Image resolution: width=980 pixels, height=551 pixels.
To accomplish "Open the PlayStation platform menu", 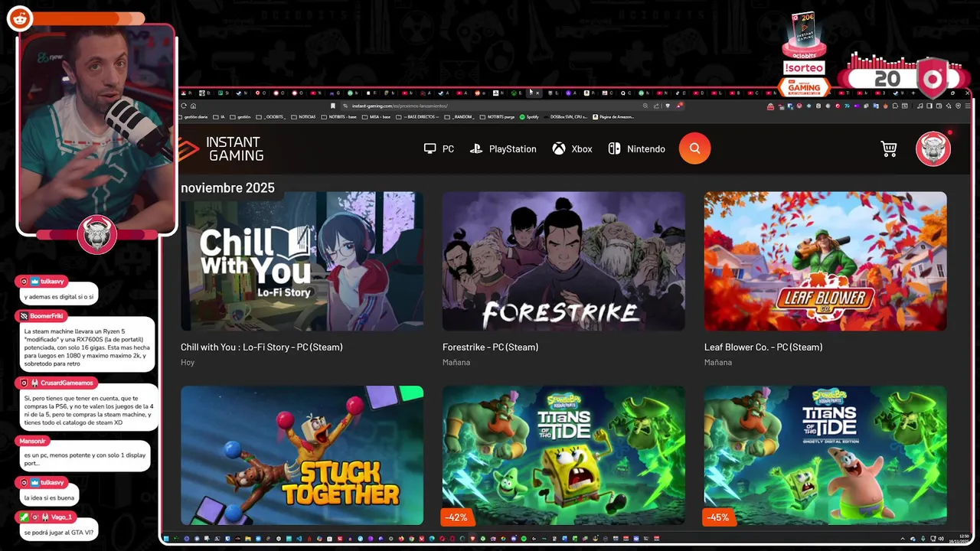I will pyautogui.click(x=503, y=148).
